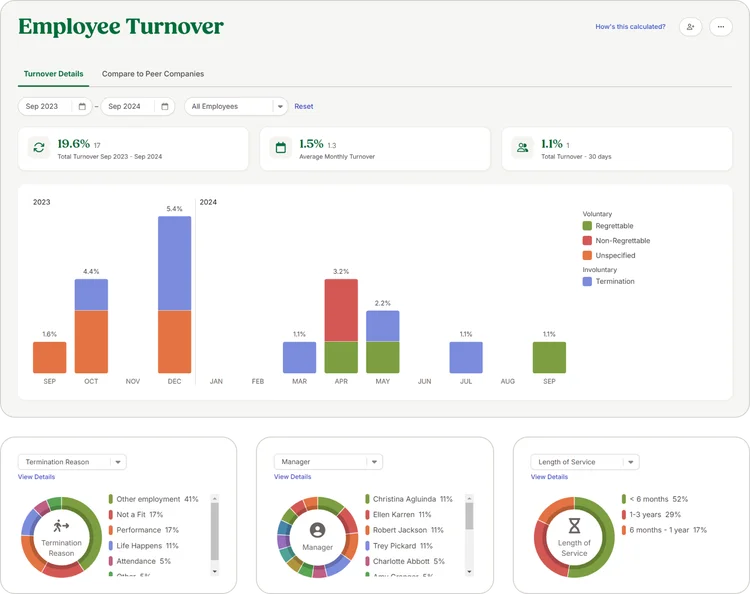The image size is (750, 594).
Task: Click calendar icon in Sep 2024 field
Action: 163,106
